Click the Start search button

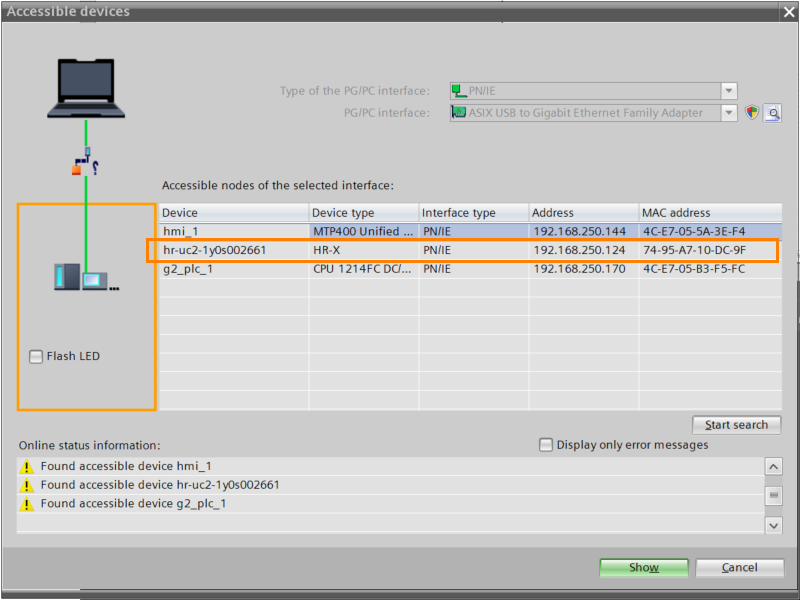coord(736,425)
